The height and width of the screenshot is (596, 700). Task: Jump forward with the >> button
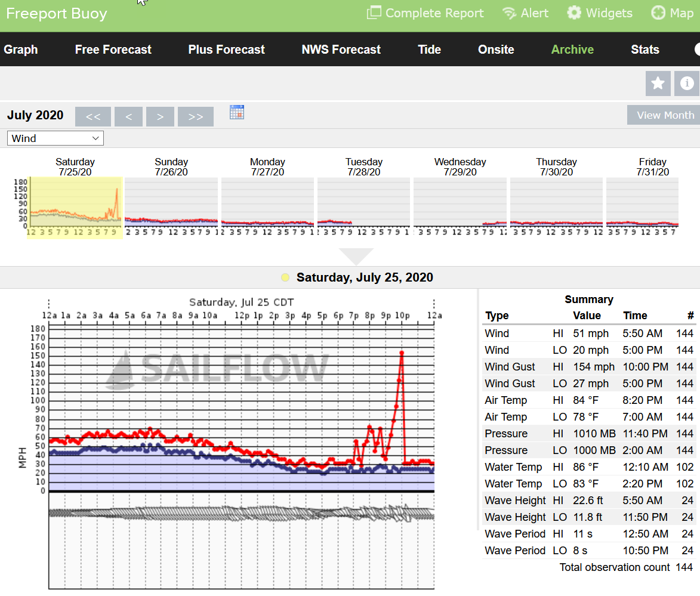(x=196, y=116)
